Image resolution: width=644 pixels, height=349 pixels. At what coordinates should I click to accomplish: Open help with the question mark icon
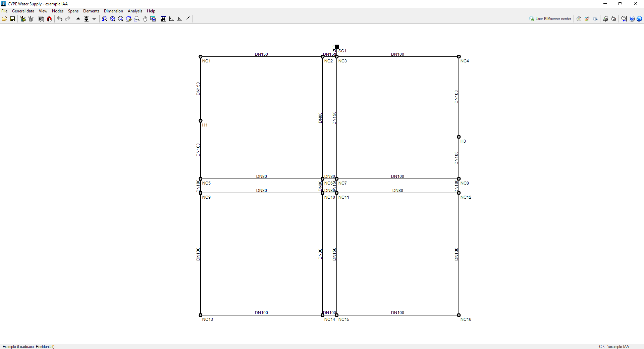(632, 19)
